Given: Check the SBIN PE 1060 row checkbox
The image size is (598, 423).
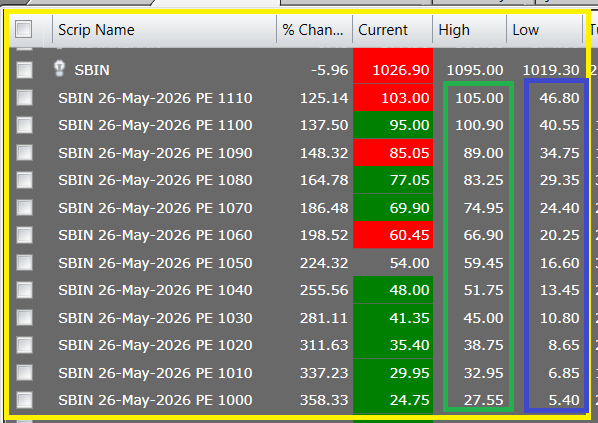Looking at the screenshot, I should coord(24,235).
